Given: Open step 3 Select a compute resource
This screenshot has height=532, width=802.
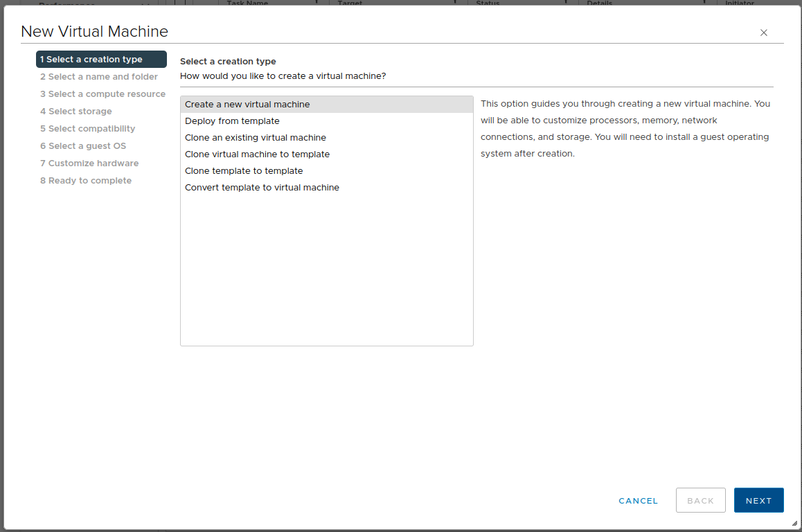Looking at the screenshot, I should 103,94.
